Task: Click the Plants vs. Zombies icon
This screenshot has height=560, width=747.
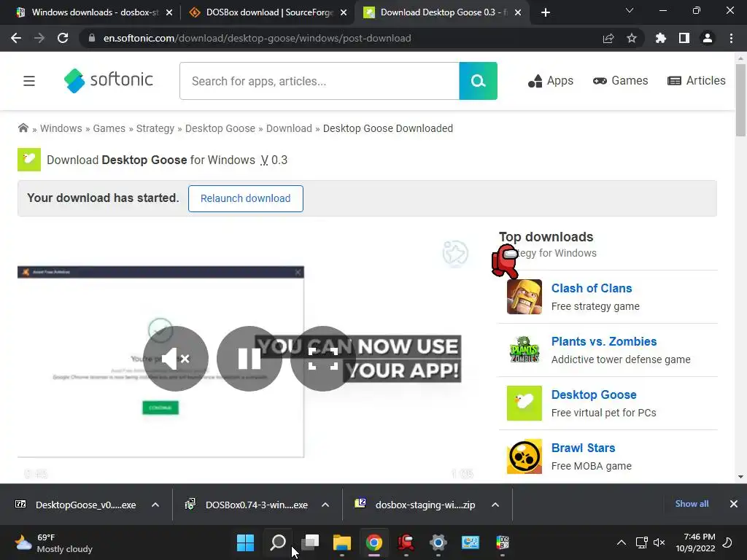Action: (524, 350)
